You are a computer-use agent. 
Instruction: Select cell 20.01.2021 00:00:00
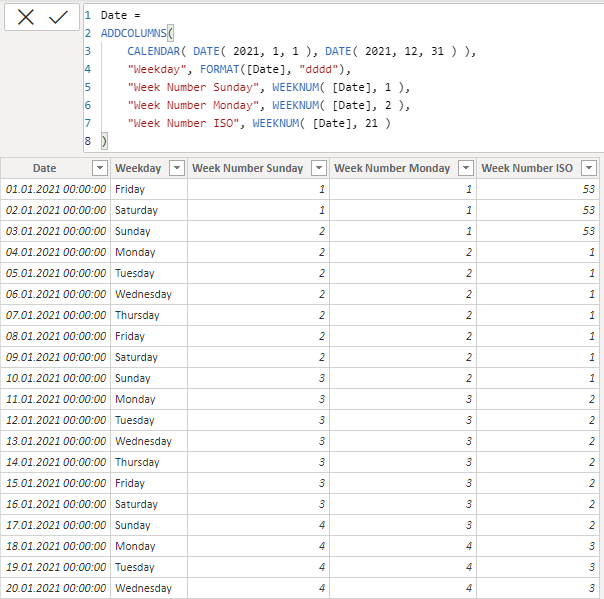[x=56, y=588]
